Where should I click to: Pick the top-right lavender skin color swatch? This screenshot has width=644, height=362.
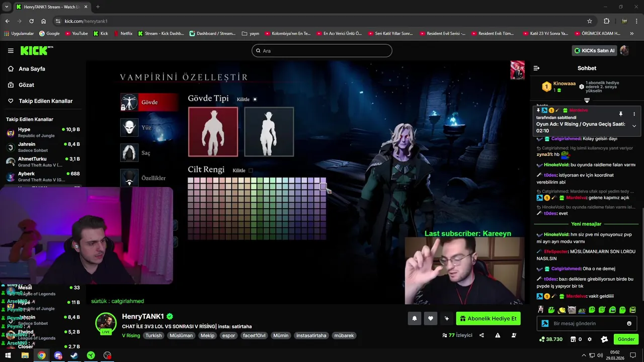[323, 180]
